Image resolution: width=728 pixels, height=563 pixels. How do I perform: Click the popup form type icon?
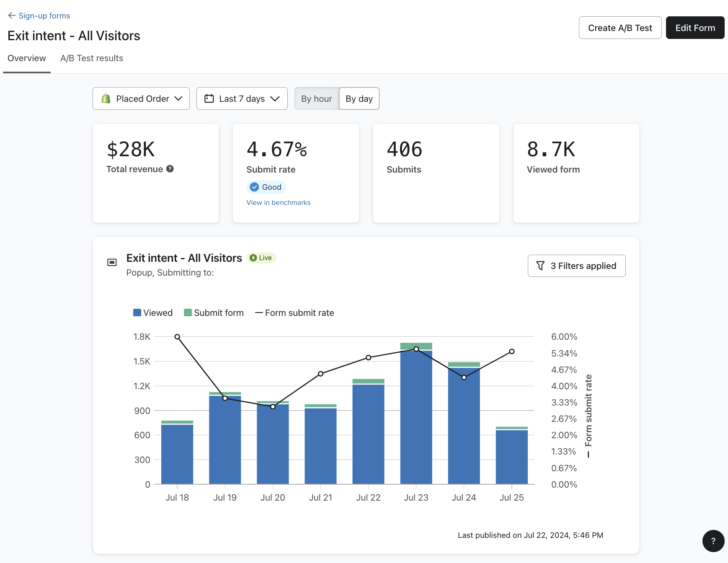click(x=112, y=262)
